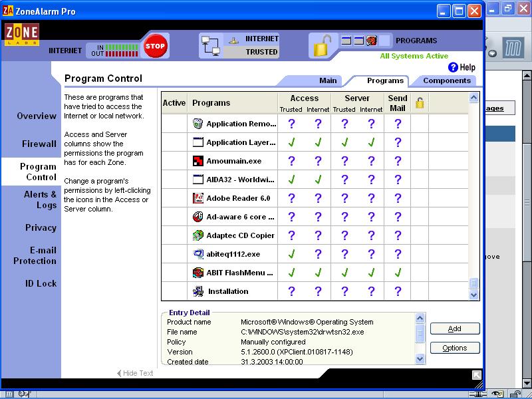Click the Application Remo... program icon

198,124
